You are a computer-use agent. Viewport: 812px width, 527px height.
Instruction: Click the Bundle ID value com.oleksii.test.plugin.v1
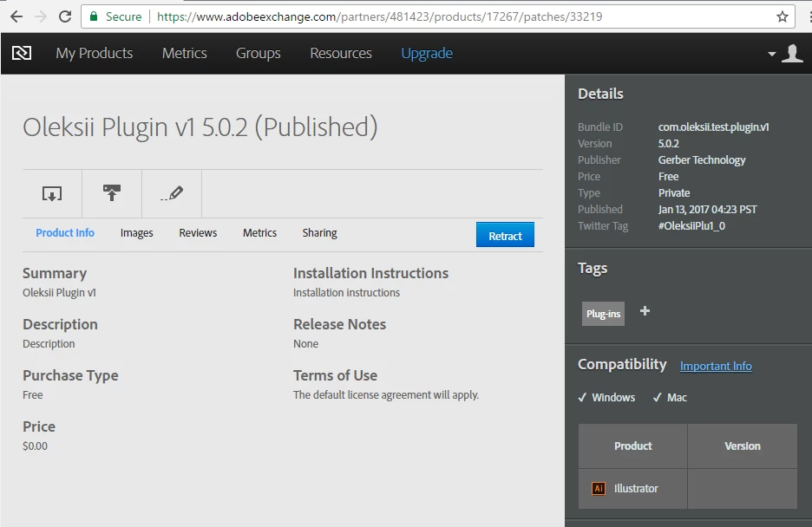tap(714, 127)
